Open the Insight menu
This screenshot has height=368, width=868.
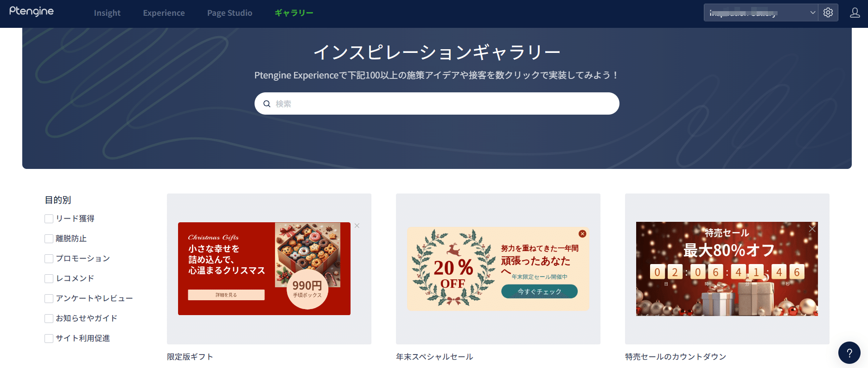click(x=107, y=13)
